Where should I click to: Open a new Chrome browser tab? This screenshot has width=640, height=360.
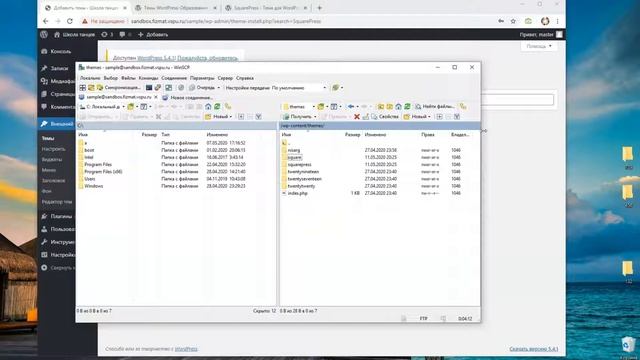[x=320, y=8]
